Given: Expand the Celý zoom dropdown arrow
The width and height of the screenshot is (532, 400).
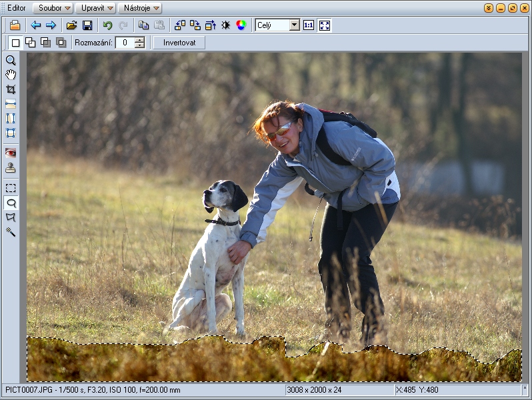Looking at the screenshot, I should pos(295,25).
